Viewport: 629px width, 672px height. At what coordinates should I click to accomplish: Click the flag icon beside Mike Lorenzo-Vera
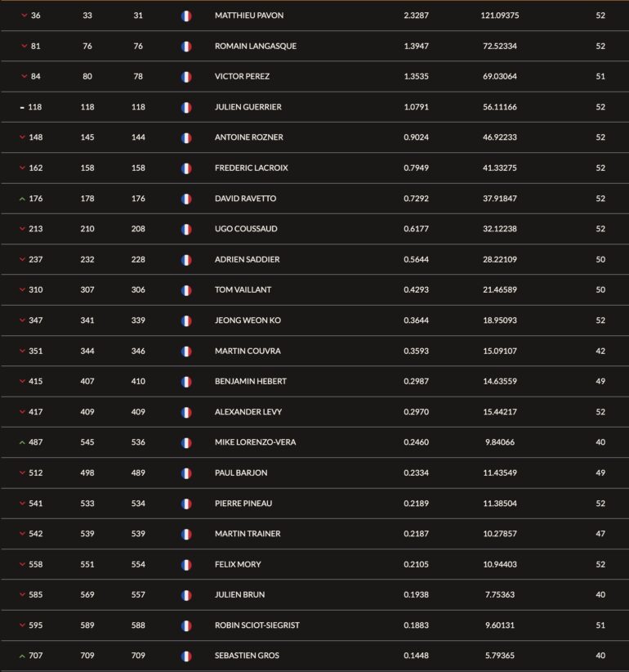(x=186, y=442)
